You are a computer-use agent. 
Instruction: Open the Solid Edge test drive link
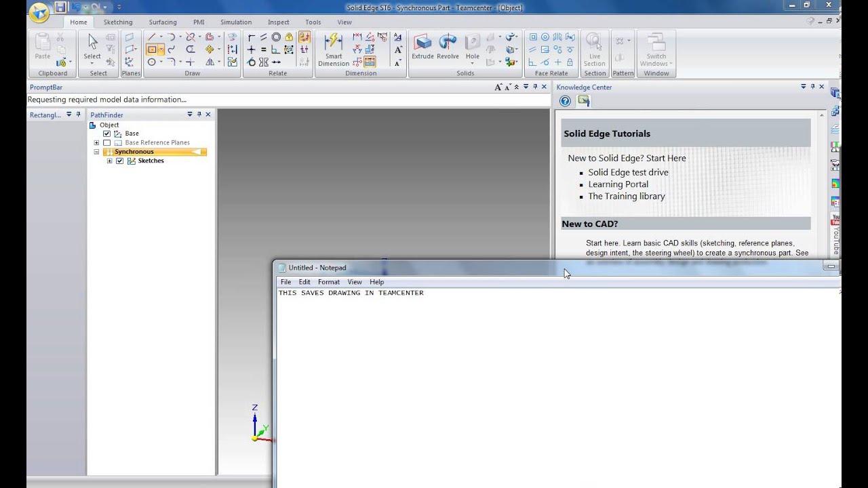[628, 172]
